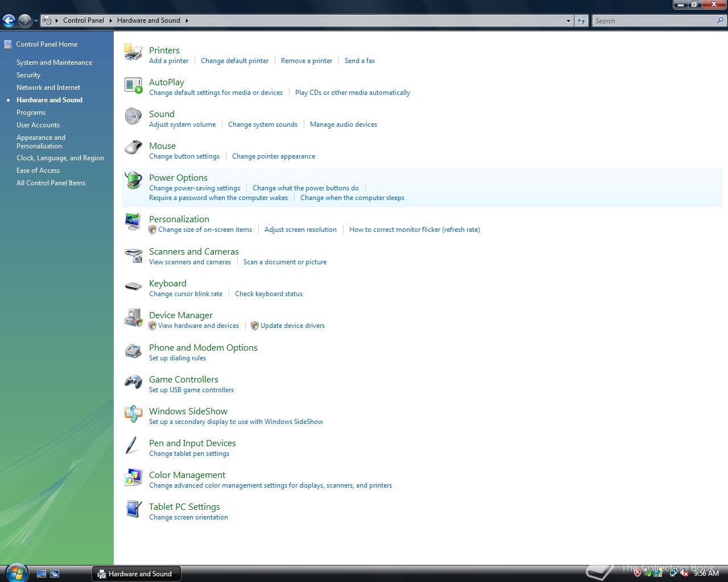Viewport: 728px width, 582px height.
Task: Click the Mouse icon
Action: (133, 148)
